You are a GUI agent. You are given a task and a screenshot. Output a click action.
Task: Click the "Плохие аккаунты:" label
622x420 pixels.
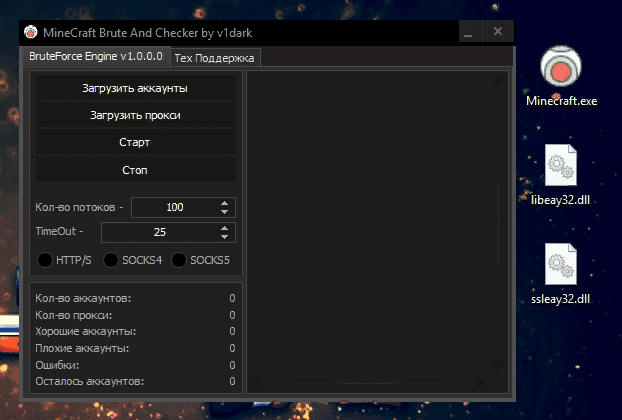(x=82, y=348)
